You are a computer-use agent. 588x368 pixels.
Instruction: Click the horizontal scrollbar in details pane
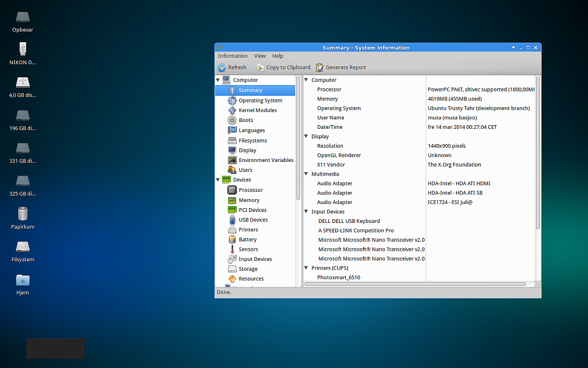pyautogui.click(x=415, y=284)
